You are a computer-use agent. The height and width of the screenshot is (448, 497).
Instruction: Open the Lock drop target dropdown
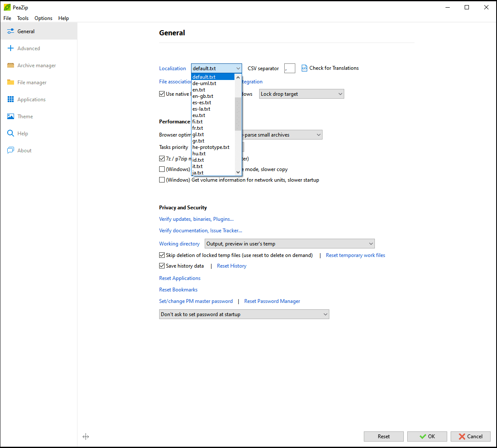click(x=301, y=94)
